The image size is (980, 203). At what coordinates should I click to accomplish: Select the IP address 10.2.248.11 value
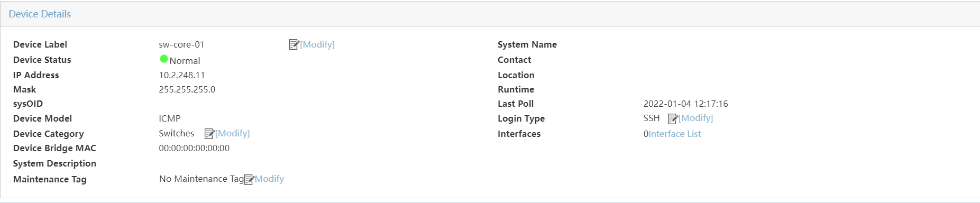(x=182, y=75)
